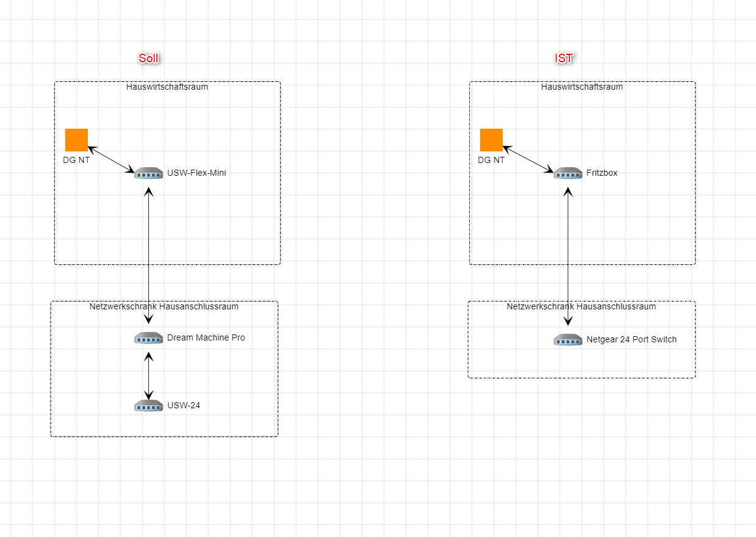Select connector between Dream Machine Pro and USW-24
756x537 pixels.
[149, 375]
